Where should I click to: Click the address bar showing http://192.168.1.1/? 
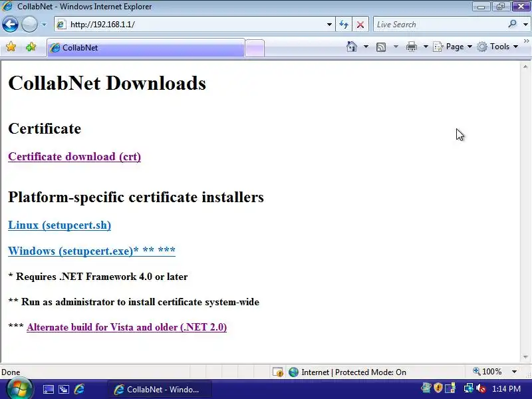pyautogui.click(x=194, y=25)
